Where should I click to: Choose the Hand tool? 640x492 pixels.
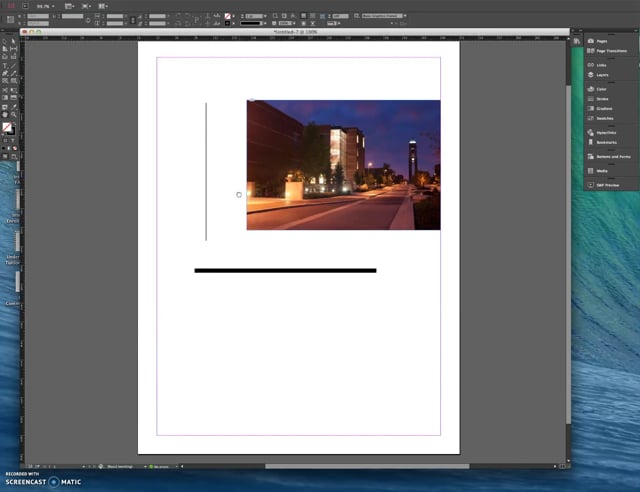click(x=5, y=114)
